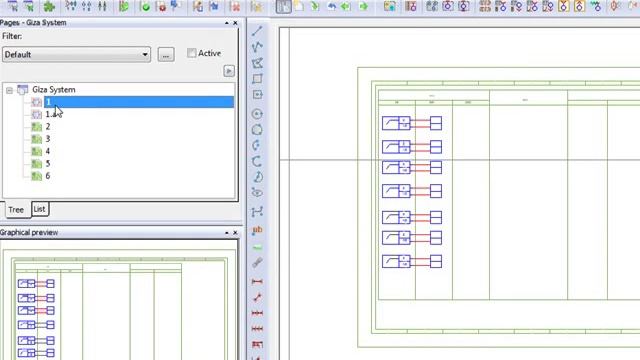Viewport: 640px width, 360px height.
Task: Select the Spline drawing tool
Action: 257,211
